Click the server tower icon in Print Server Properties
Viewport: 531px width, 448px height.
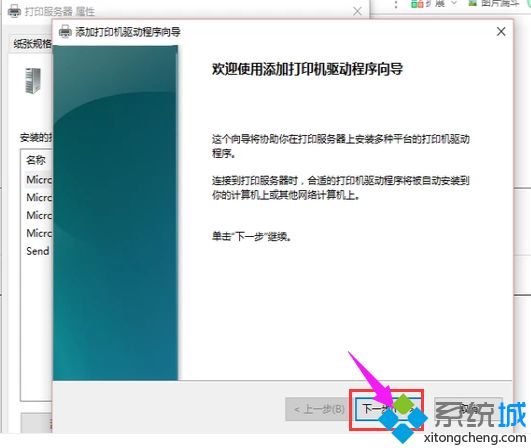(33, 81)
